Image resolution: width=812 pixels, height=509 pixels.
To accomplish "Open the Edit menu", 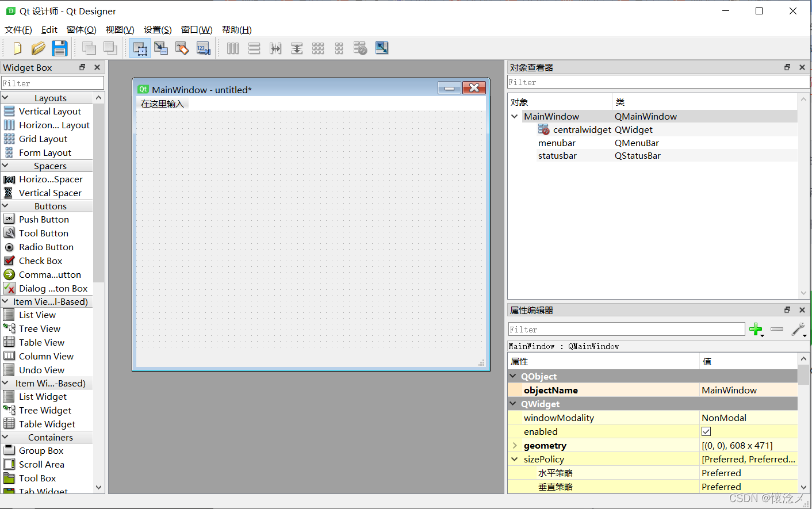I will (x=49, y=30).
